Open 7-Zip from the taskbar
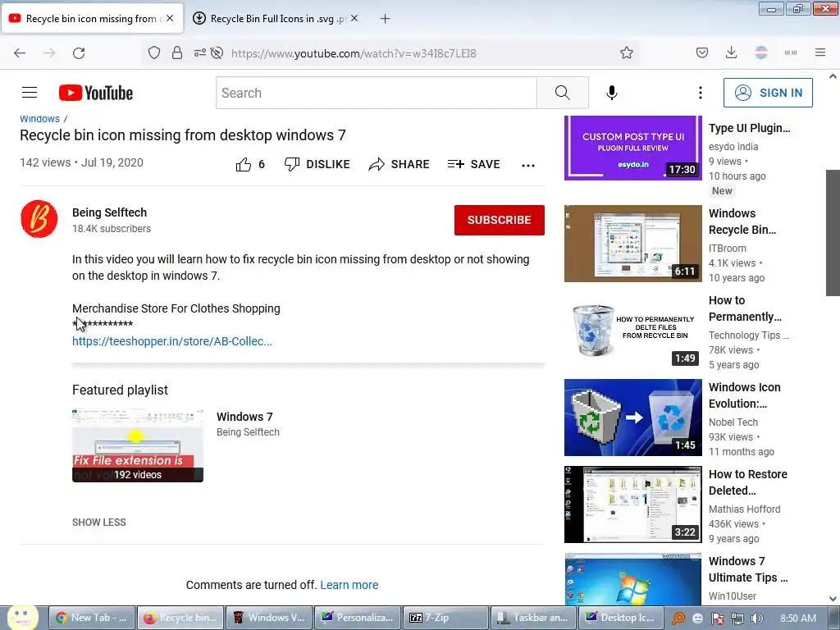This screenshot has height=630, width=840. tap(445, 618)
